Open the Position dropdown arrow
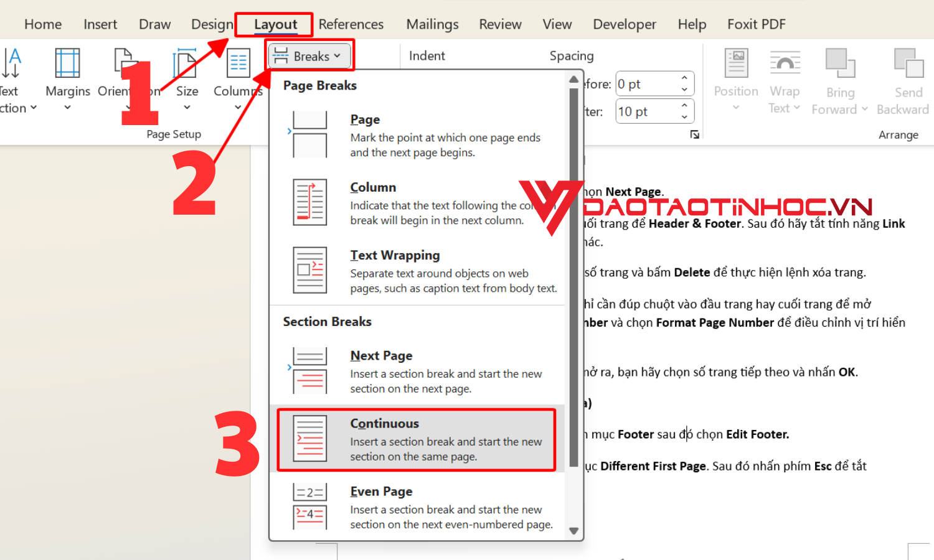The width and height of the screenshot is (934, 560). pos(736,108)
